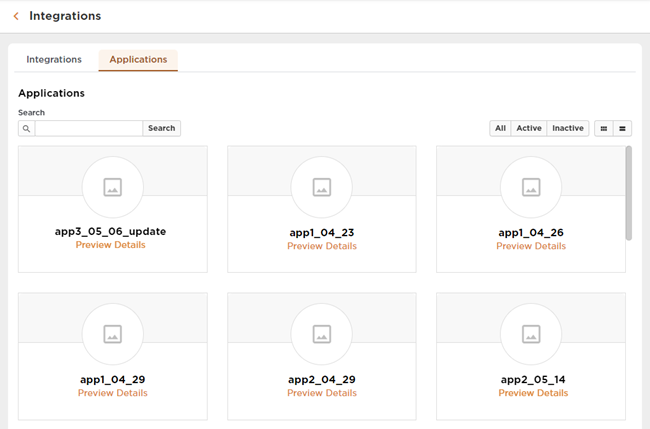Preview Details for app1_04_29
Viewport: 650px width, 429px height.
(113, 393)
